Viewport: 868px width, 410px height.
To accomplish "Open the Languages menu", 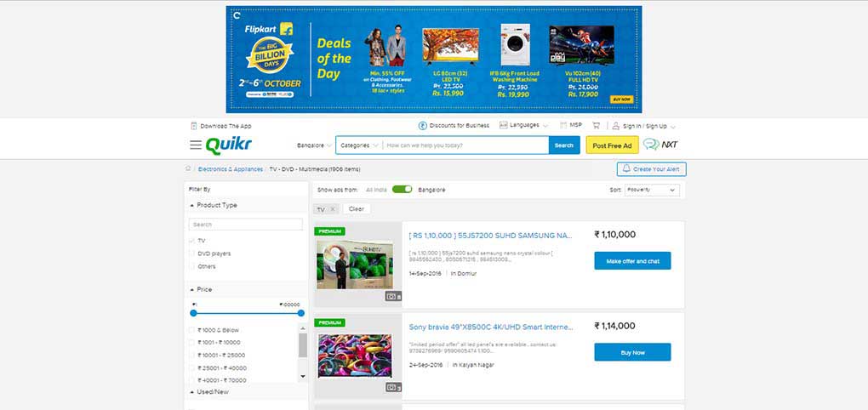I will pos(523,126).
